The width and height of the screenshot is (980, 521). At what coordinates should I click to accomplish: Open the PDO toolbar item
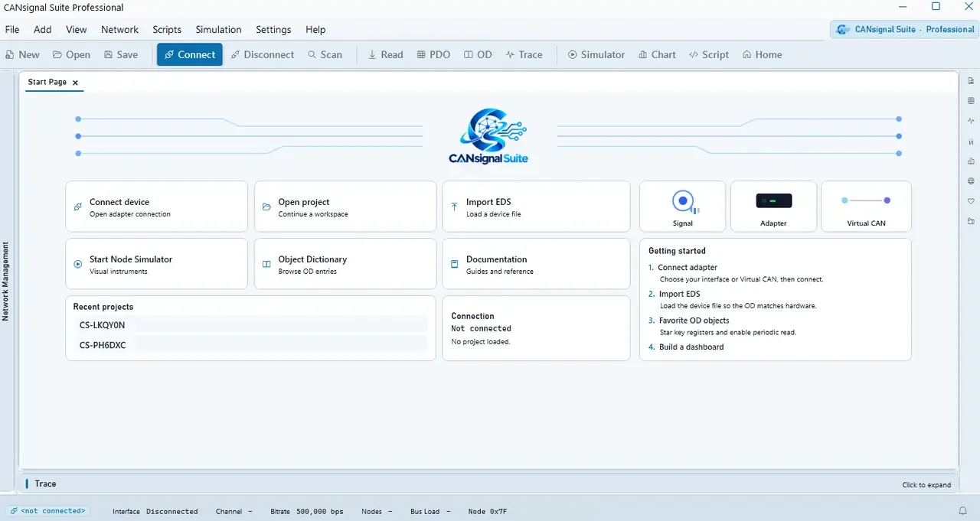tap(433, 54)
